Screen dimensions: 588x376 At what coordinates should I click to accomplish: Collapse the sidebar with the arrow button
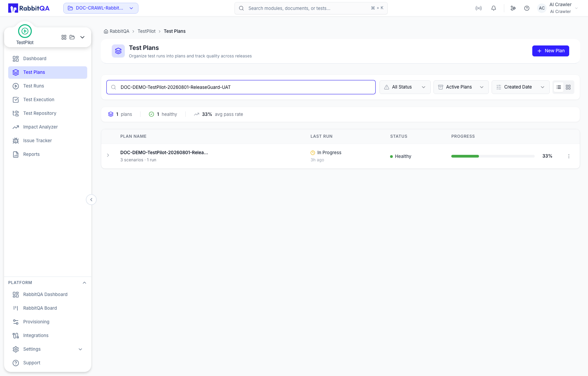point(91,200)
